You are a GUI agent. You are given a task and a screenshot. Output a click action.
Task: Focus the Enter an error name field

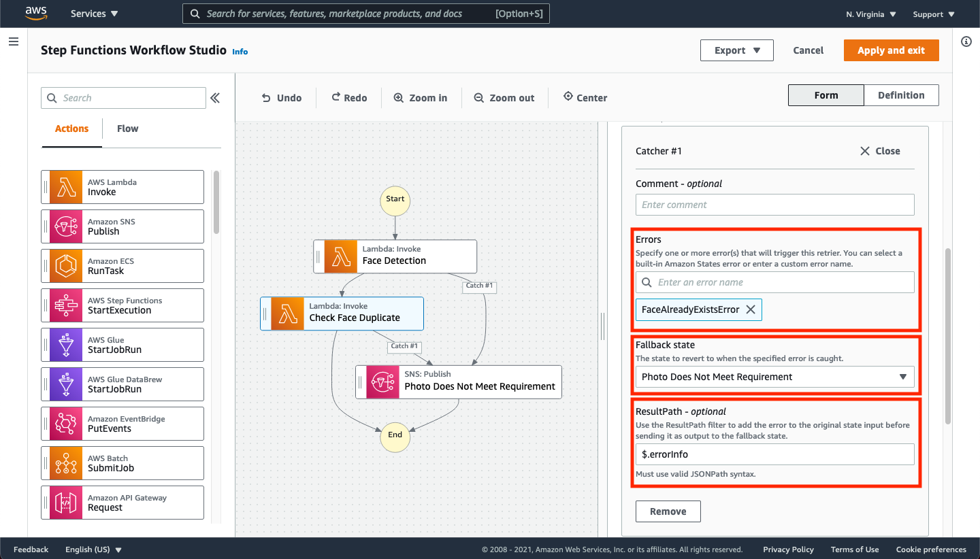775,282
